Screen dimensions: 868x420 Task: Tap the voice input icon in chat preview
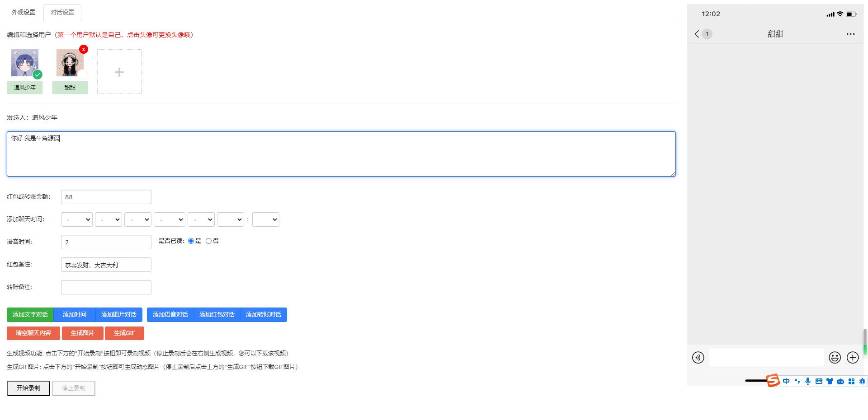click(x=698, y=358)
